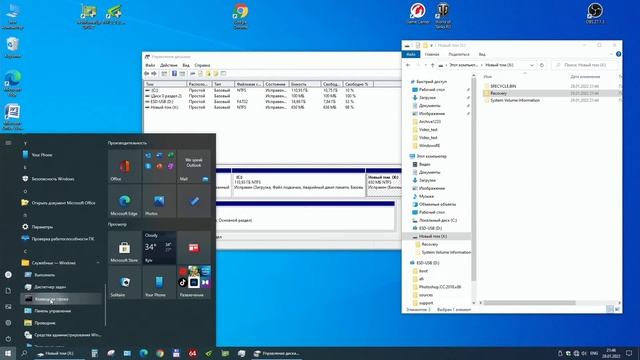The image size is (640, 360).
Task: Click the user account icon in Start sidebar
Action: [8, 275]
